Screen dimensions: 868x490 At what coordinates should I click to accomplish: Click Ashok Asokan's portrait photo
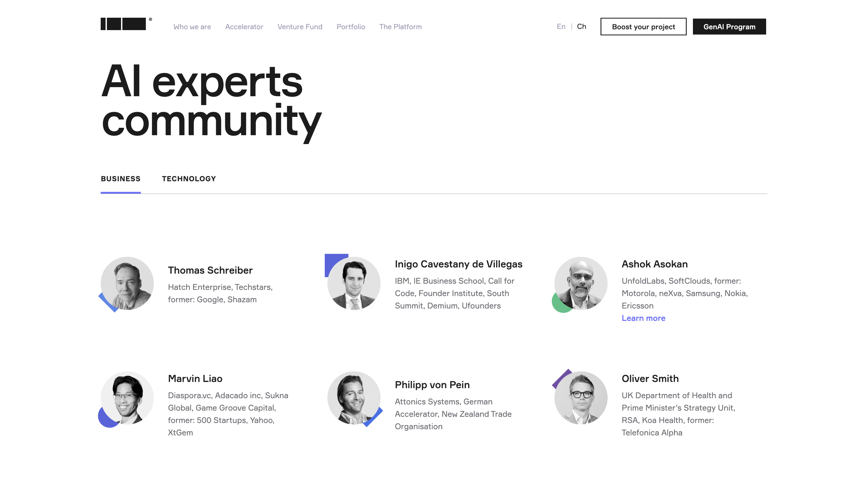pos(581,283)
